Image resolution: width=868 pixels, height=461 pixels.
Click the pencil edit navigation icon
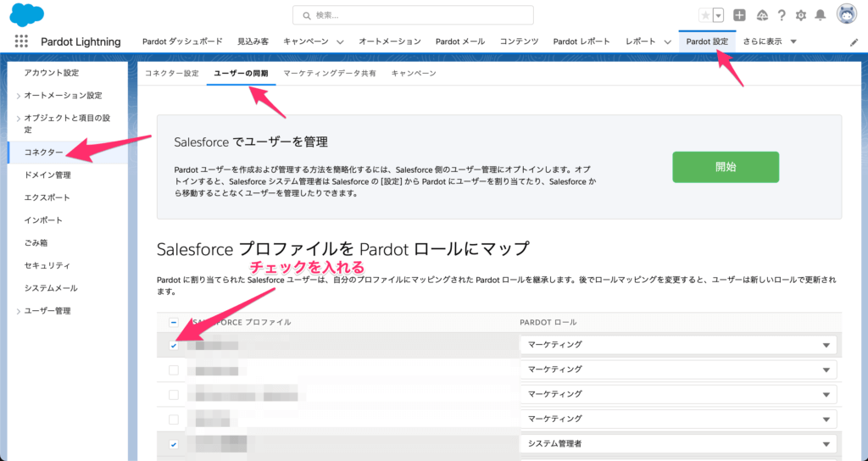click(x=854, y=42)
